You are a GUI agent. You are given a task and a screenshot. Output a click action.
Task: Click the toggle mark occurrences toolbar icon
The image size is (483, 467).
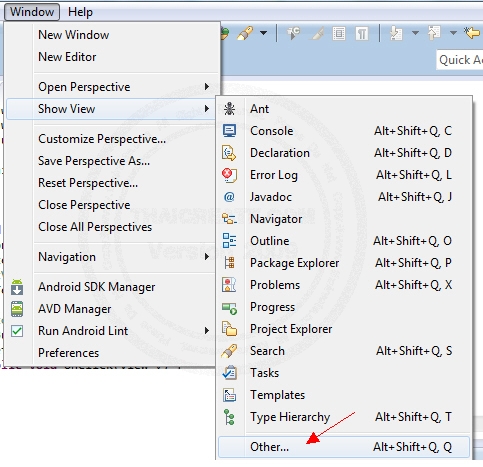317,34
